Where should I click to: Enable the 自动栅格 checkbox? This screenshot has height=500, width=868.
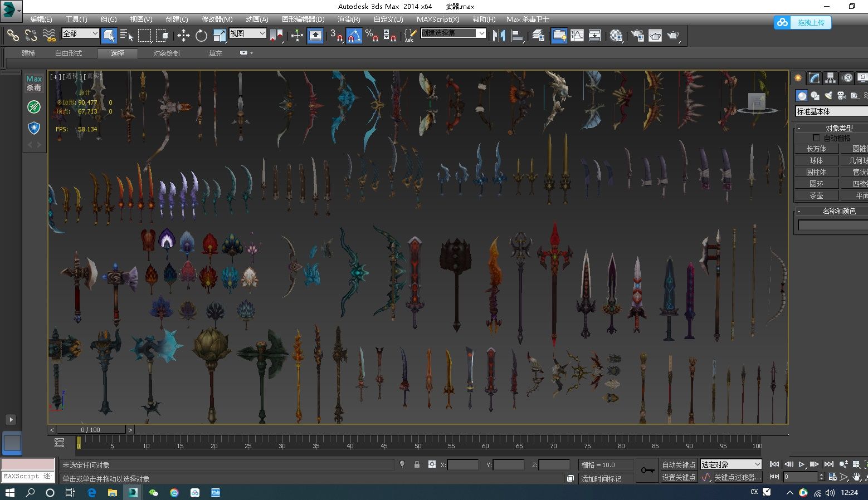816,138
